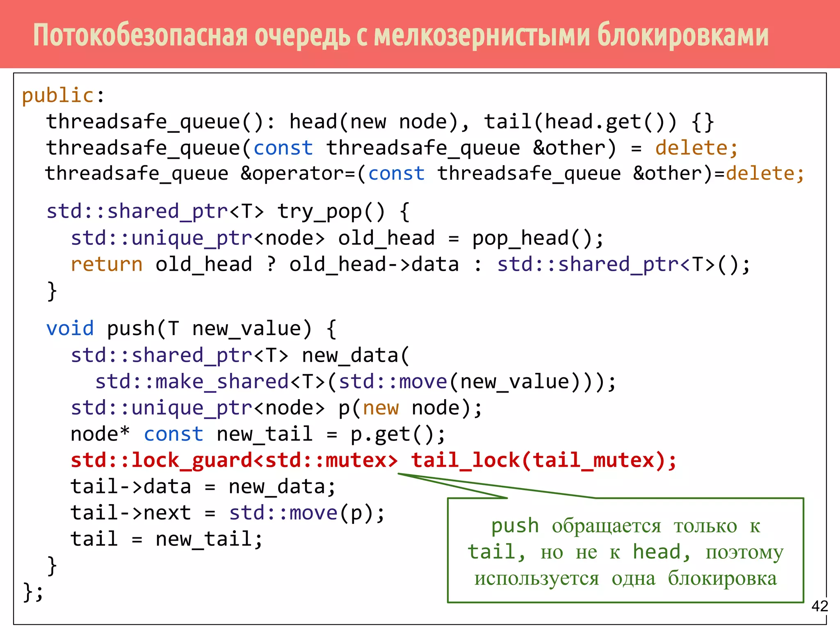This screenshot has height=630, width=840.
Task: Click the 'try_pop()' function signature line
Action: [x=228, y=212]
